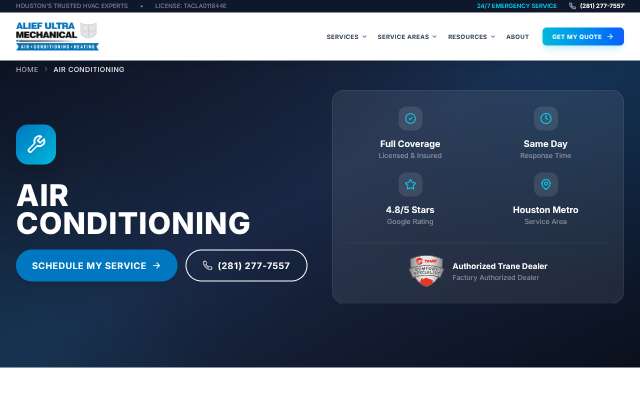Click the Trane dealer badge image

click(x=426, y=271)
